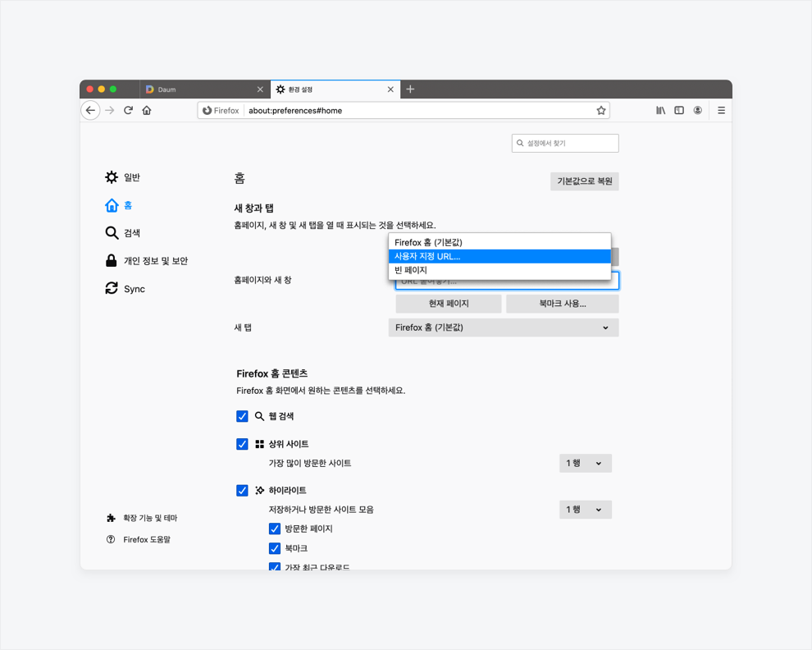Open the 하이라이트 1행 rows dropdown
812x650 pixels.
[x=585, y=510]
